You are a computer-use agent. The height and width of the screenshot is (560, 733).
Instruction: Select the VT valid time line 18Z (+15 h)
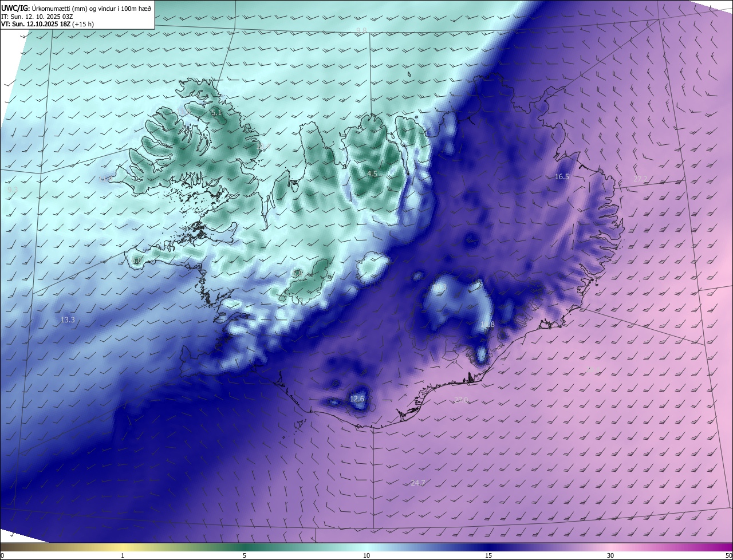[x=48, y=24]
